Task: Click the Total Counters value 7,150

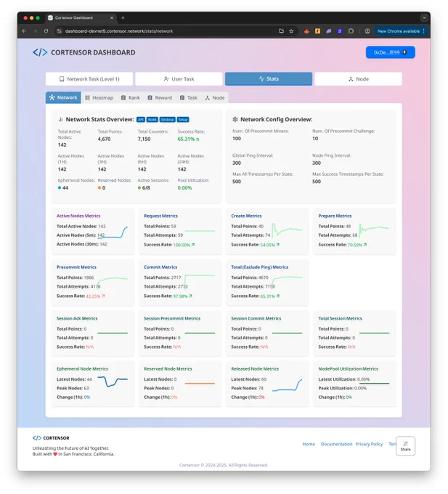Action: click(x=144, y=139)
